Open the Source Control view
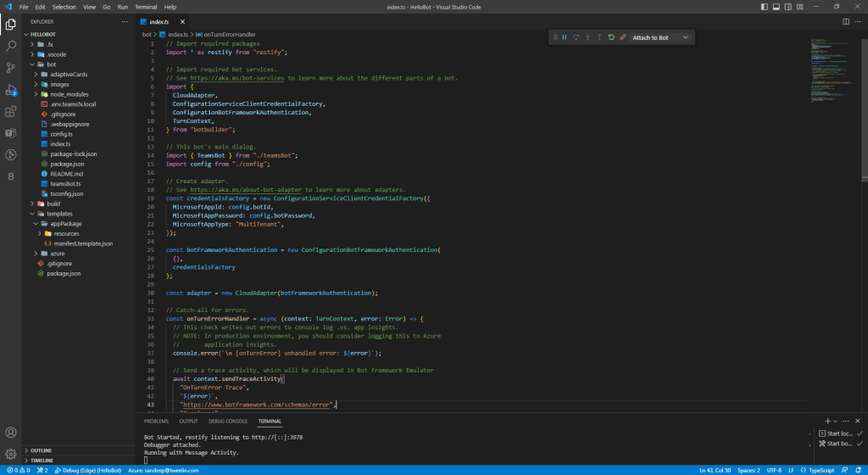 [10, 68]
